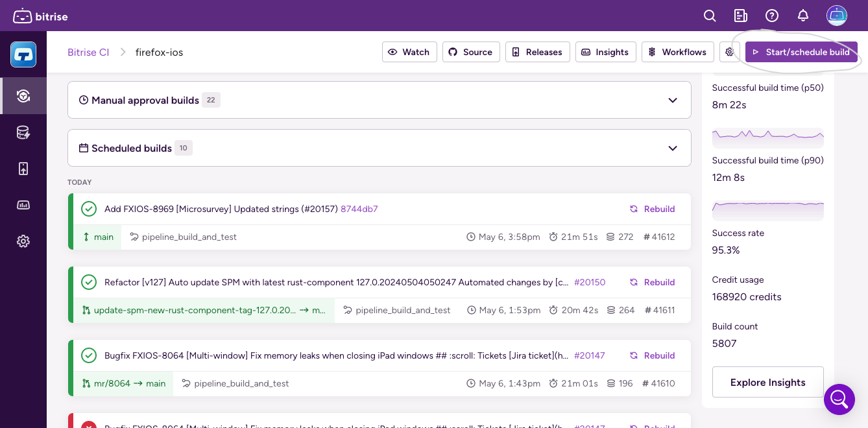Open the docs/changelog page icon

pyautogui.click(x=741, y=16)
